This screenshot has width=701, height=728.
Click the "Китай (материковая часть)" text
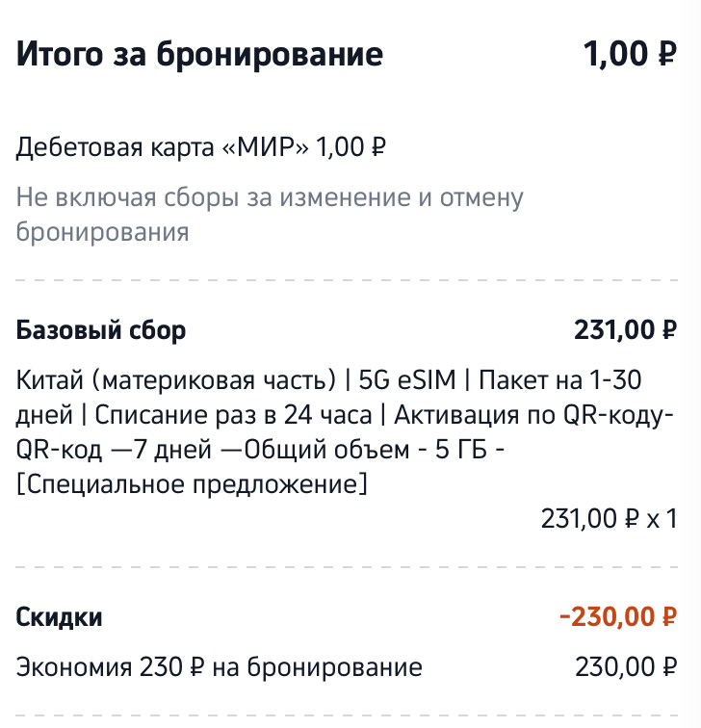(x=175, y=380)
